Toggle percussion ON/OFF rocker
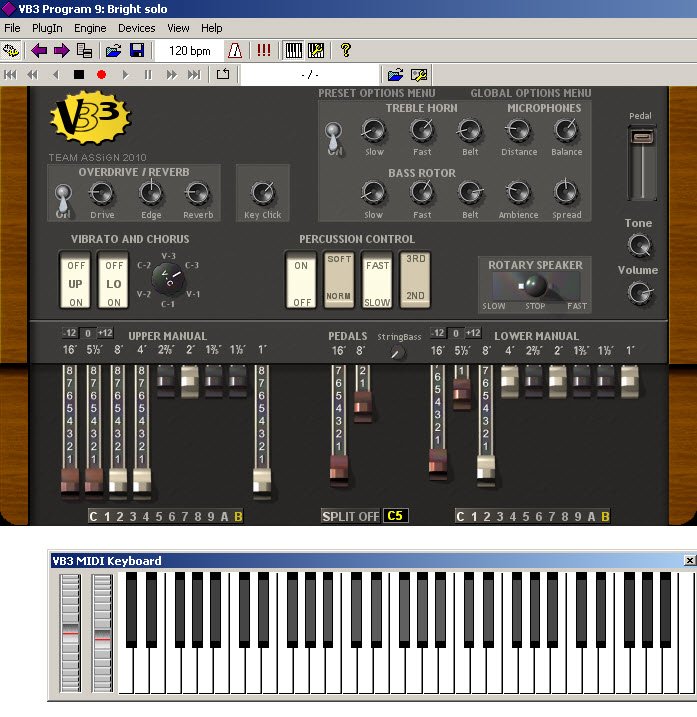The height and width of the screenshot is (717, 697). (x=301, y=280)
